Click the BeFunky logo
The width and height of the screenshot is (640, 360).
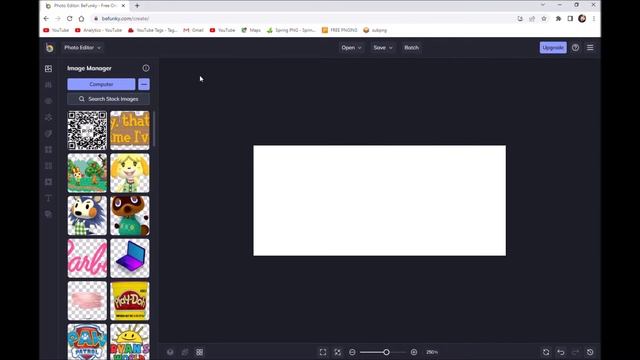(49, 48)
